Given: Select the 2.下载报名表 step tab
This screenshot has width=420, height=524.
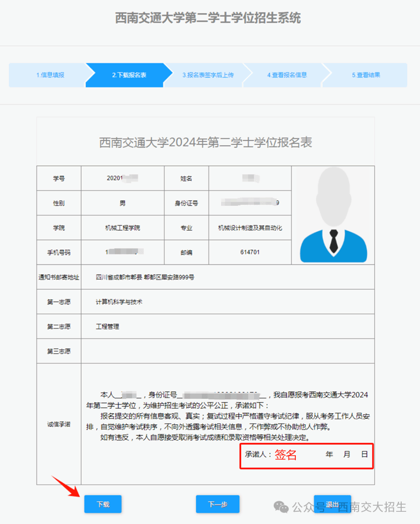Looking at the screenshot, I should click(129, 75).
